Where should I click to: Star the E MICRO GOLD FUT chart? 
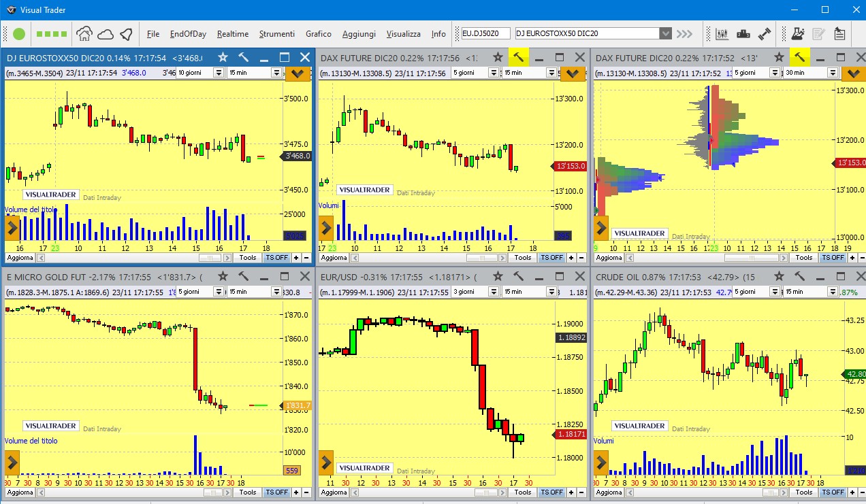click(x=223, y=277)
